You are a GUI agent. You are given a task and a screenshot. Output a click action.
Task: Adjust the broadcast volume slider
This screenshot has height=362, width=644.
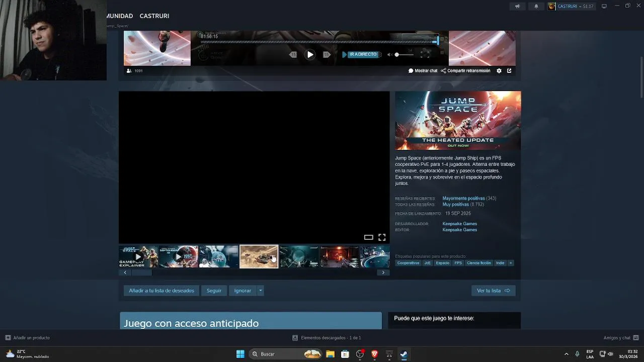(404, 54)
